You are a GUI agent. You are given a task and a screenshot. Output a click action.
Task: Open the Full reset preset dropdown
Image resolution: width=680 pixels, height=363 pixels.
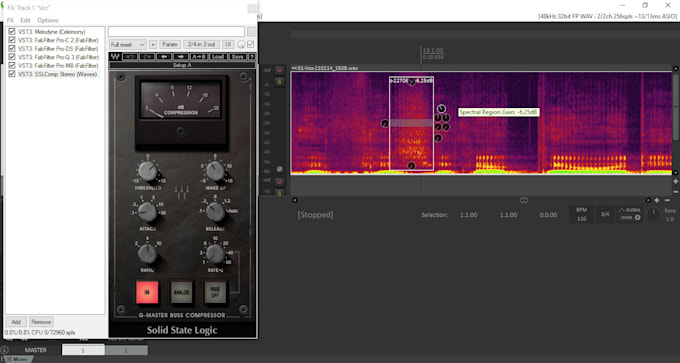click(x=128, y=45)
